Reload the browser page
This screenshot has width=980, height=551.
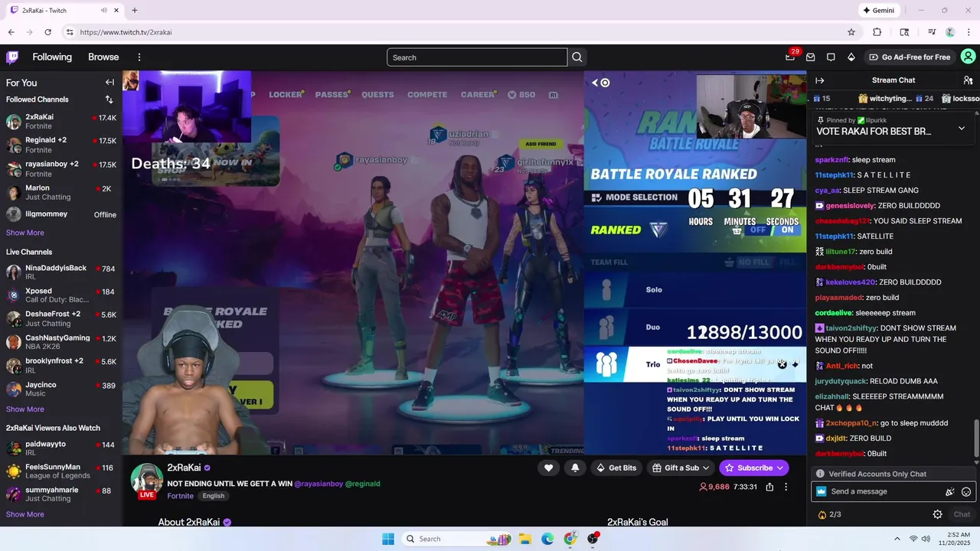[x=47, y=32]
